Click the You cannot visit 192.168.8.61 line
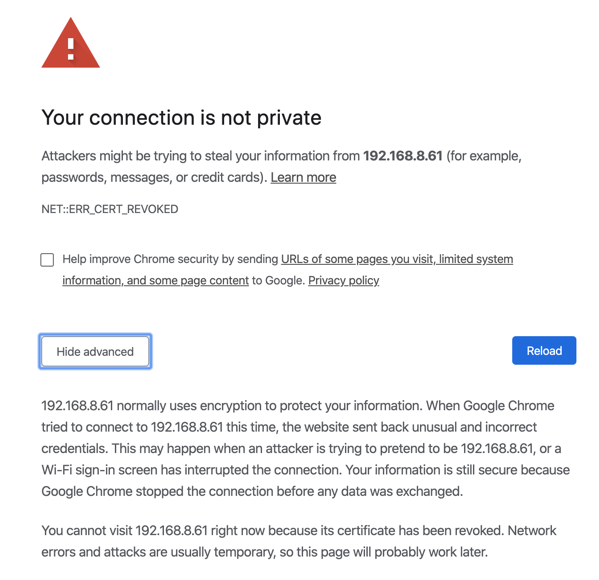599x580 pixels. point(299,530)
